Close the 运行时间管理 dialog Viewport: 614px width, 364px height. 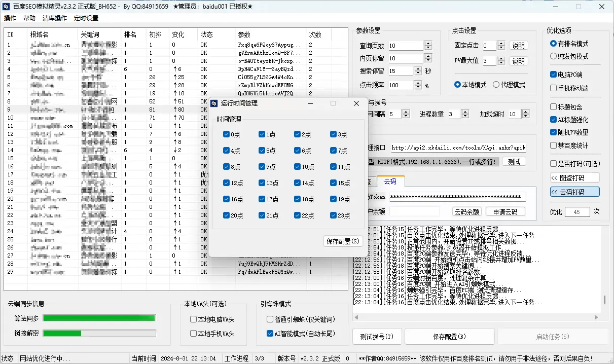(356, 103)
